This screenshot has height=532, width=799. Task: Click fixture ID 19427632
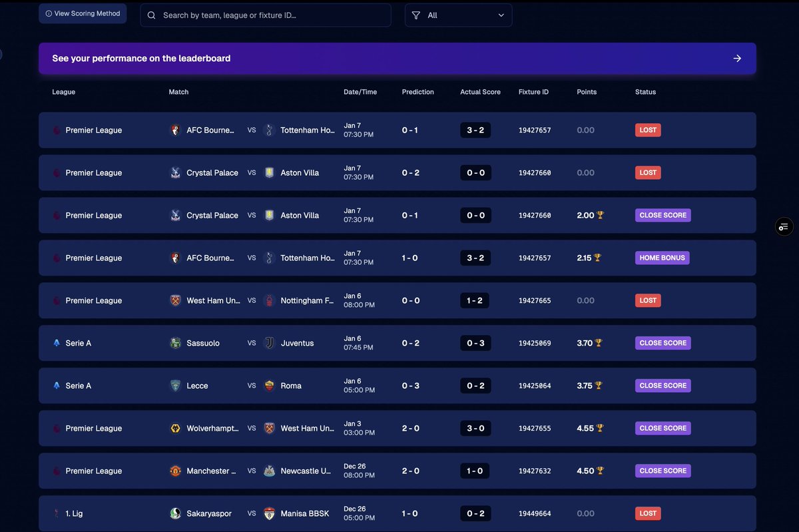point(535,471)
